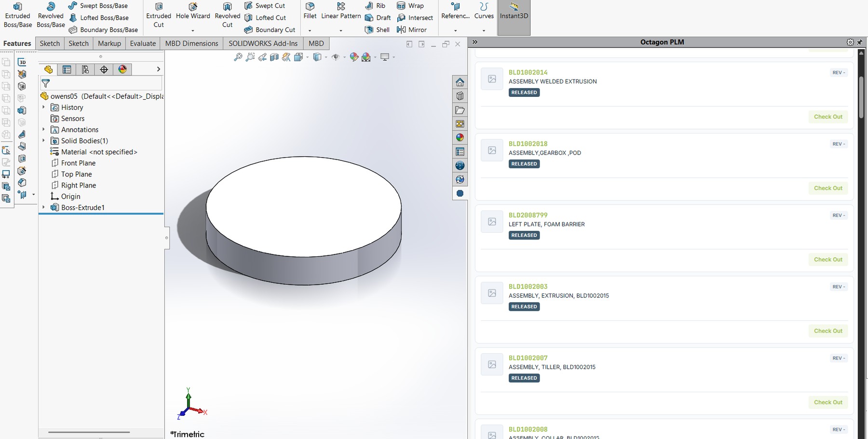This screenshot has width=868, height=439.
Task: Switch to the Features tab
Action: pos(17,43)
